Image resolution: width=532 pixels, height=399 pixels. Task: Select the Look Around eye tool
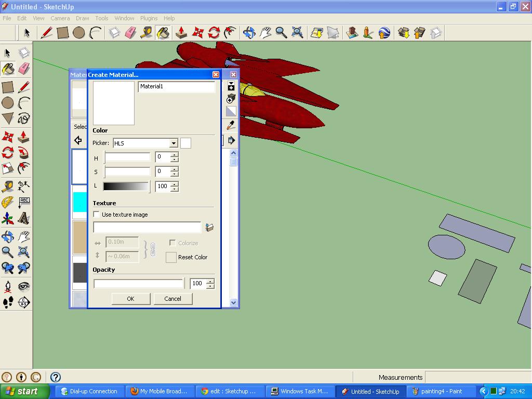pos(24,287)
